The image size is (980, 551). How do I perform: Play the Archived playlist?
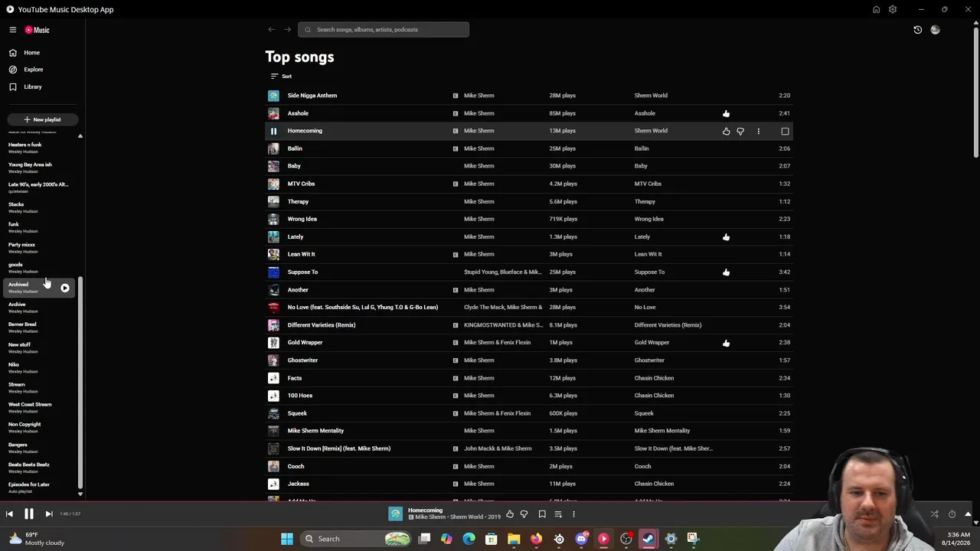[x=64, y=288]
